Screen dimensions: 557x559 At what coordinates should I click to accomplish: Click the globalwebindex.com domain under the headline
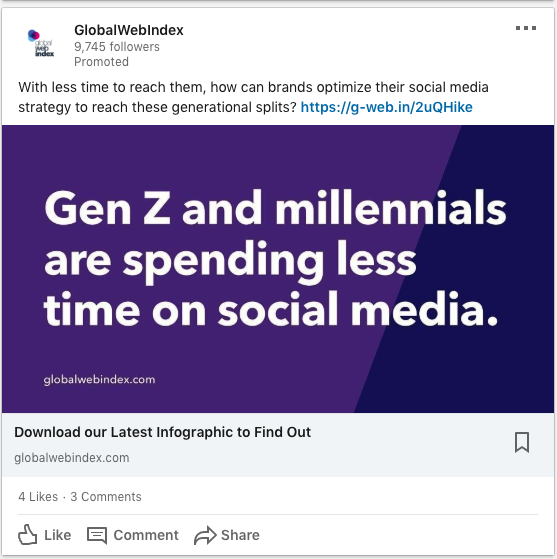coord(72,458)
